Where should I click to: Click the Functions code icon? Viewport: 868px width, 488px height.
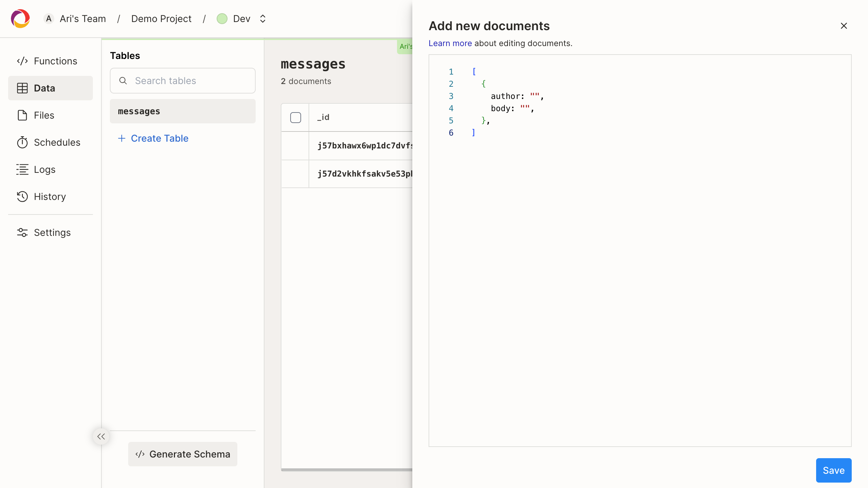click(22, 61)
